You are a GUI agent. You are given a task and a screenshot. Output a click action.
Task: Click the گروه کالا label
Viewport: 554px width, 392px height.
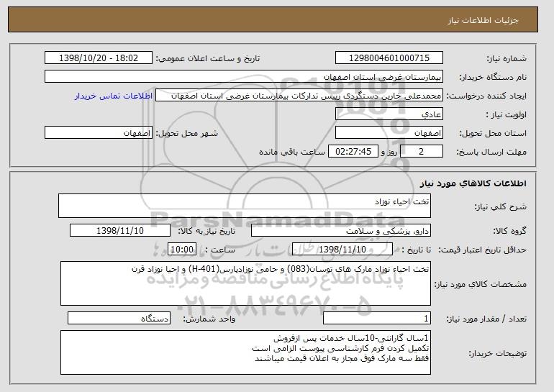(509, 231)
